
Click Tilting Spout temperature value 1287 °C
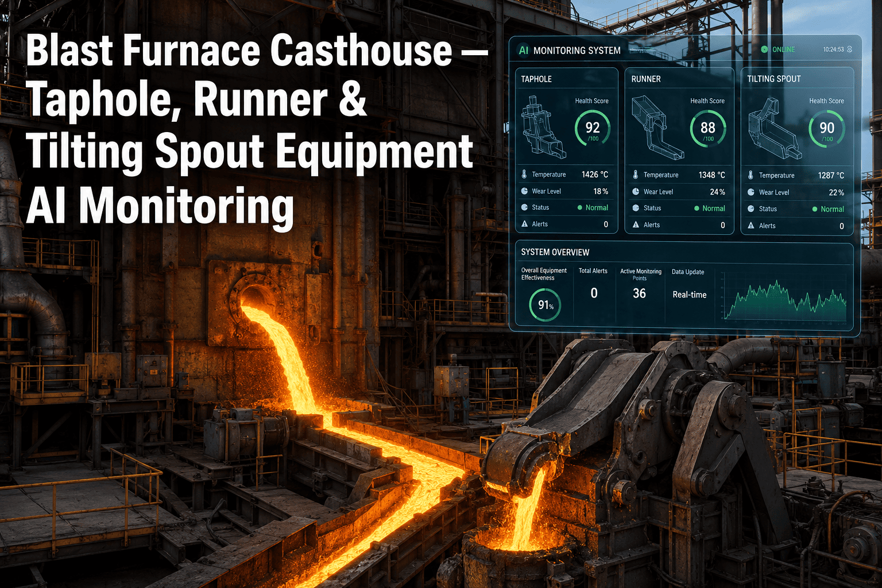tap(831, 175)
